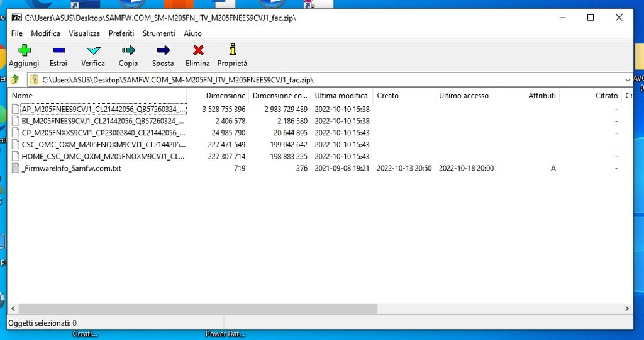644x340 pixels.
Task: Click size value 227 307 714
Action: point(226,157)
